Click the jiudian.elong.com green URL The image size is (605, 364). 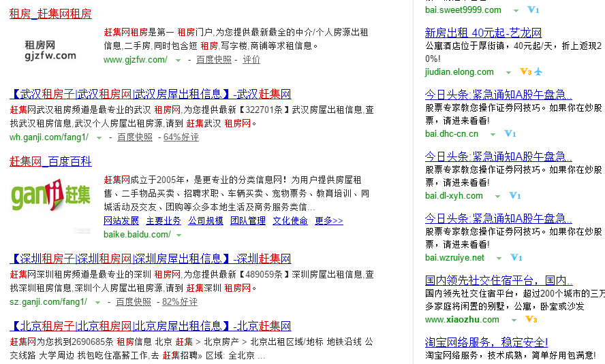point(459,71)
